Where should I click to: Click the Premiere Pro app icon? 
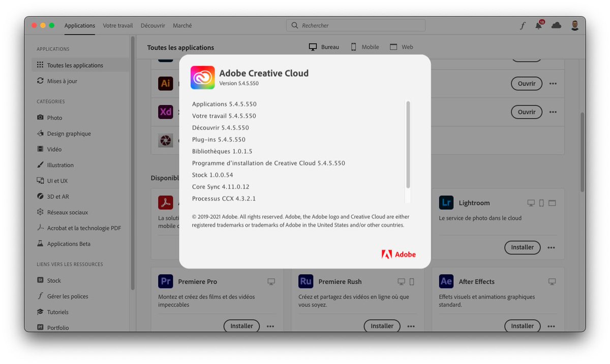click(x=166, y=281)
